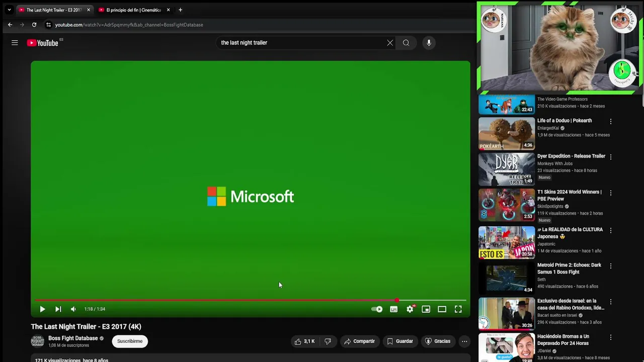644x362 pixels.
Task: Close El principio del fin tab
Action: point(168,10)
